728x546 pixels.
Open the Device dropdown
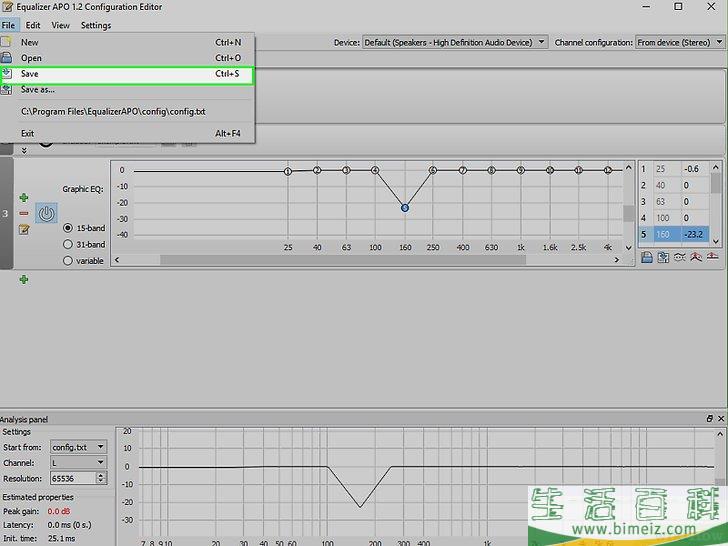pos(455,42)
